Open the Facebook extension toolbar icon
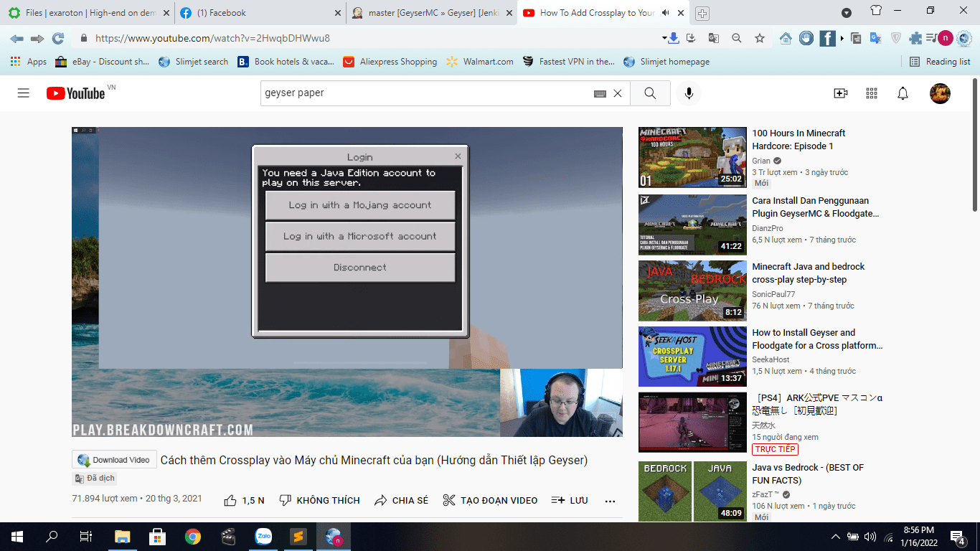Image resolution: width=980 pixels, height=551 pixels. [x=827, y=38]
